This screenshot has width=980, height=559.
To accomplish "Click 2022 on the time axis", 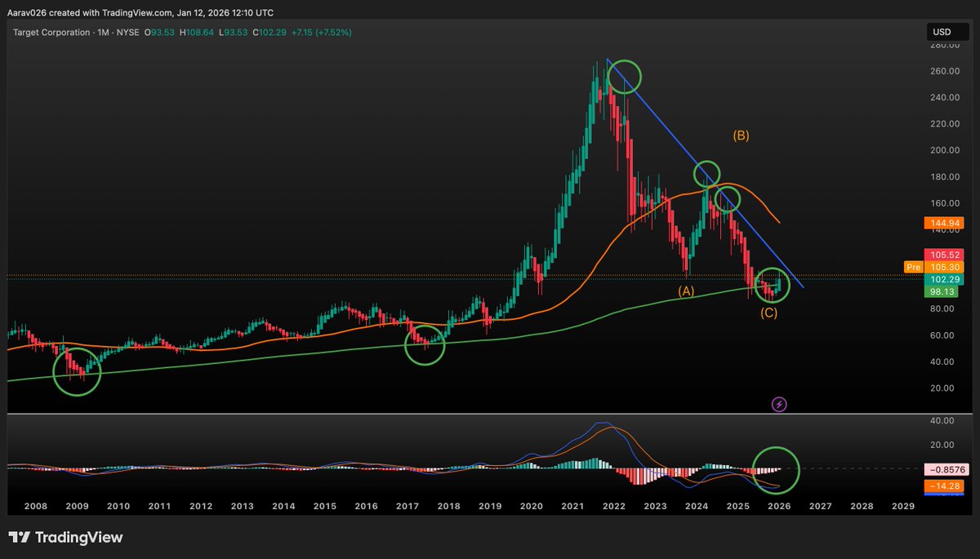I will (x=613, y=506).
